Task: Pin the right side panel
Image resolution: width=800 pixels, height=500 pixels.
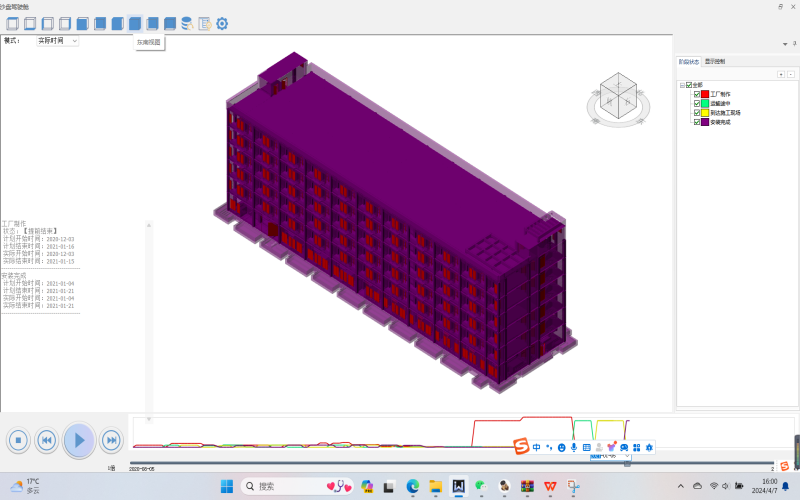Action: coord(794,44)
